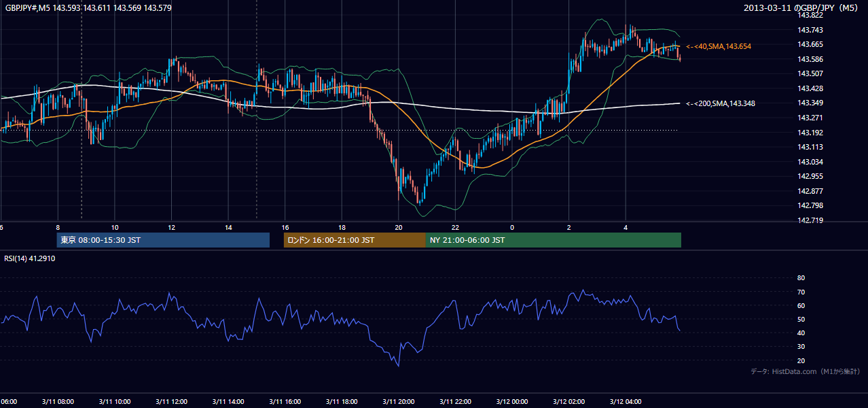Click price axis label 143.271
This screenshot has height=408, width=868.
click(x=811, y=118)
